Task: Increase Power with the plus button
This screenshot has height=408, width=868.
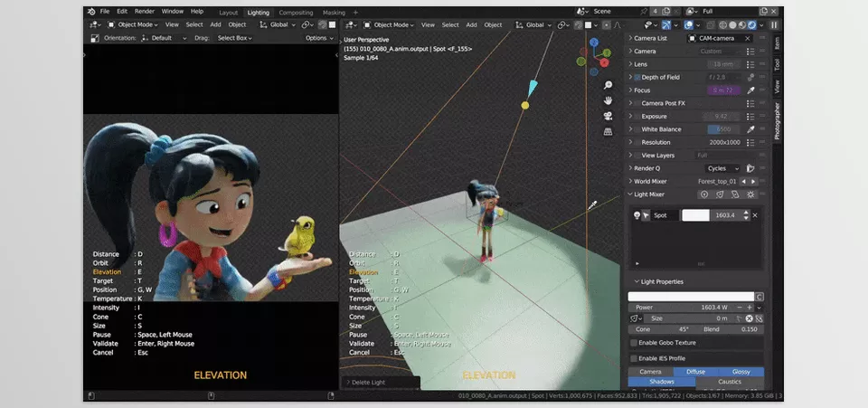Action: [750, 308]
